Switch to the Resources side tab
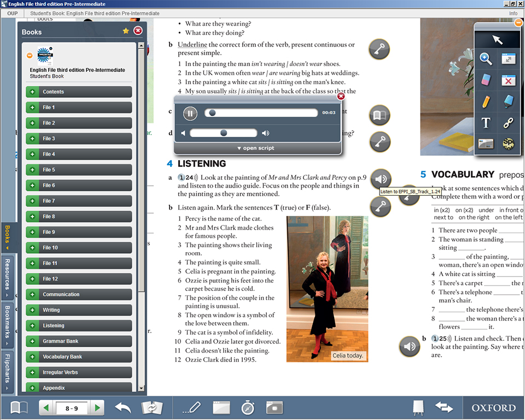The height and width of the screenshot is (420, 525). (7, 275)
